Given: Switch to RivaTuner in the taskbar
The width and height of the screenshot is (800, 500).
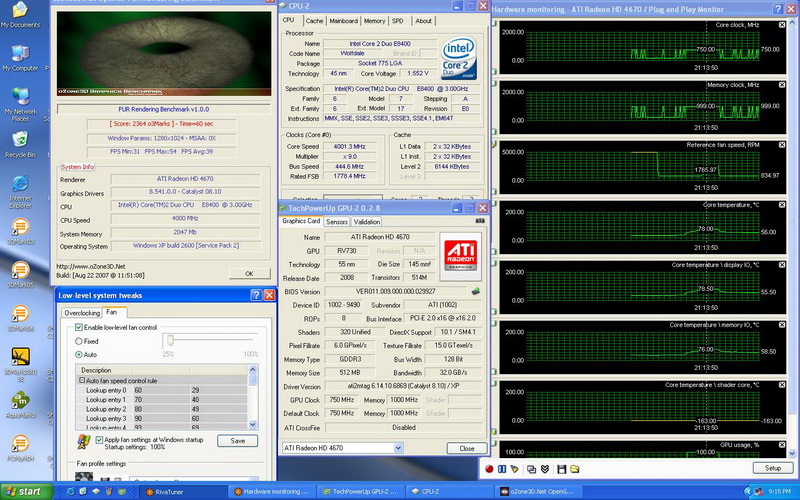Looking at the screenshot, I should click(184, 492).
